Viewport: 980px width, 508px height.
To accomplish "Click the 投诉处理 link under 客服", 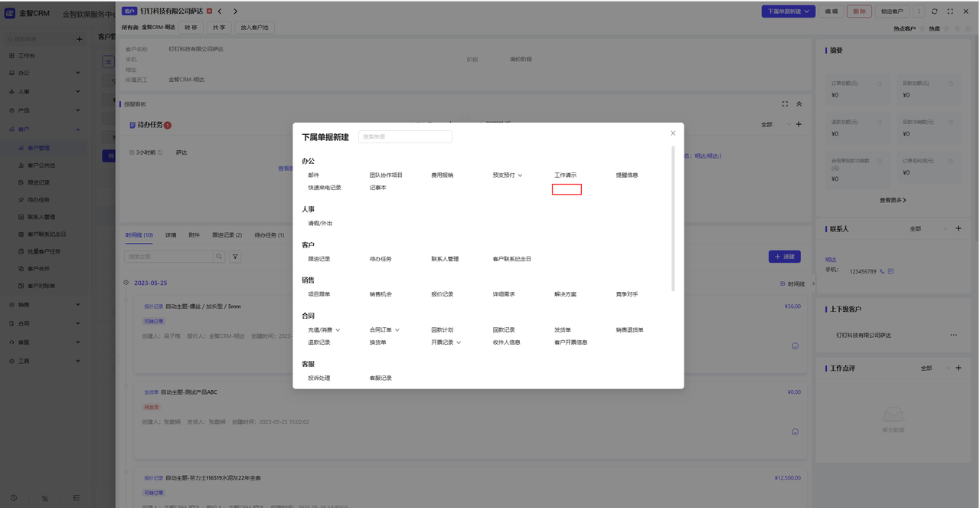I will tap(319, 378).
